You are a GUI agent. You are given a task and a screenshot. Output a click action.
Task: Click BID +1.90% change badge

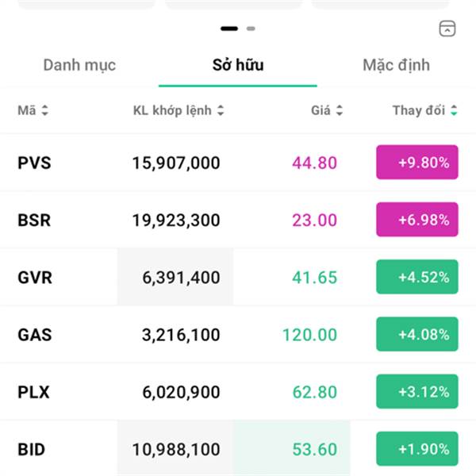(x=416, y=449)
